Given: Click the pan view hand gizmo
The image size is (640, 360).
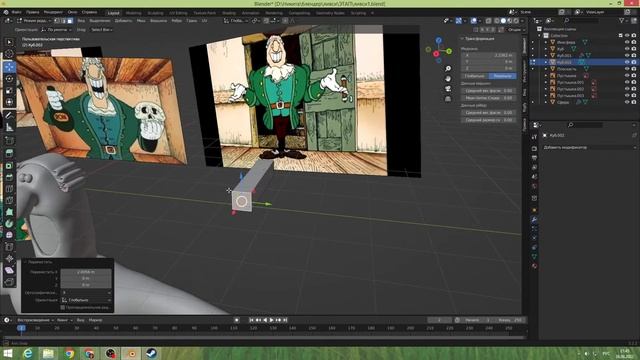Looking at the screenshot, I should (448, 78).
